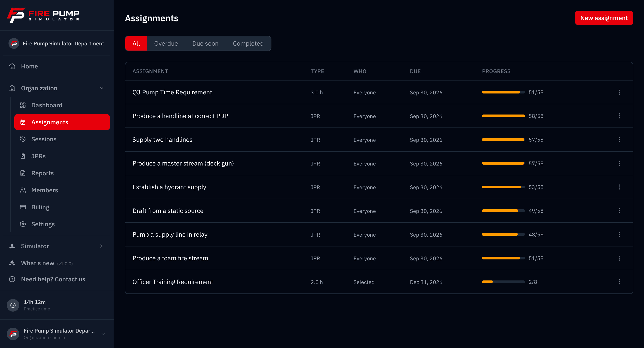Open the Produce a handline at correct PDP assignment
This screenshot has height=348, width=644.
(180, 116)
